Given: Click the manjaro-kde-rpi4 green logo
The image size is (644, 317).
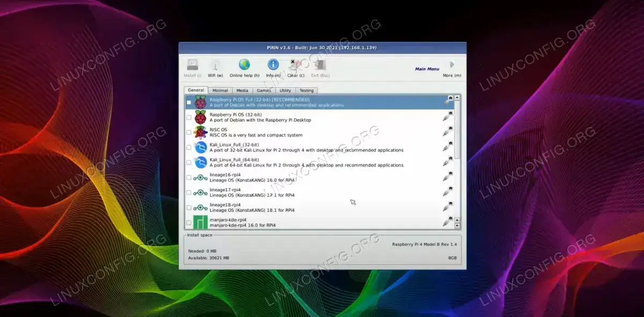Looking at the screenshot, I should pos(201,222).
